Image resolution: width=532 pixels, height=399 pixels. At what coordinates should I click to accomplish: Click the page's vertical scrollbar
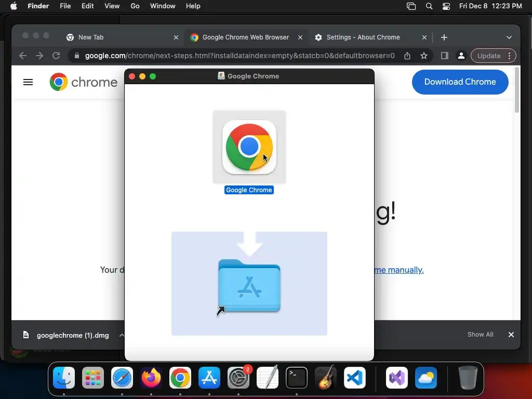[517, 89]
